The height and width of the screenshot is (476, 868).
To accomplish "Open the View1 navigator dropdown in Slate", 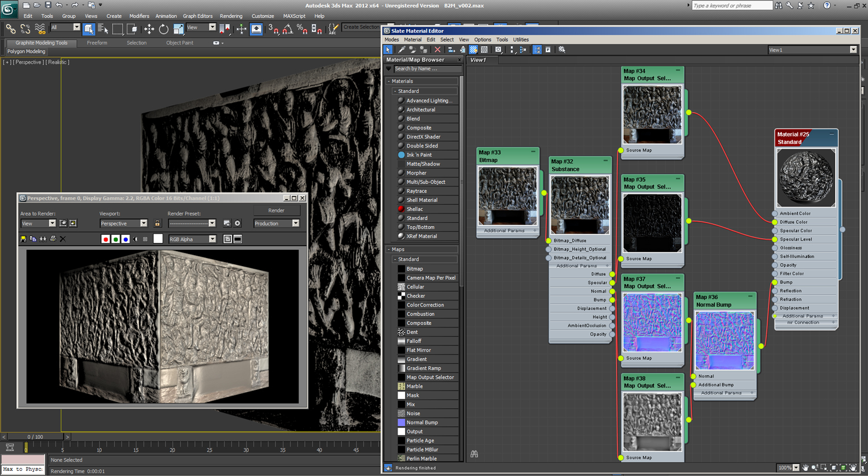I will tap(812, 50).
